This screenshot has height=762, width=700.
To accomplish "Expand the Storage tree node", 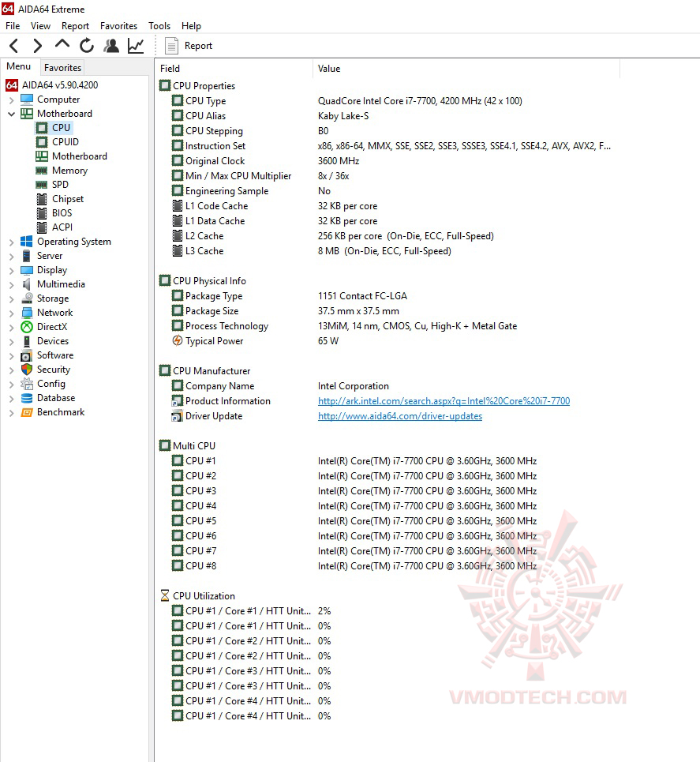I will click(11, 298).
